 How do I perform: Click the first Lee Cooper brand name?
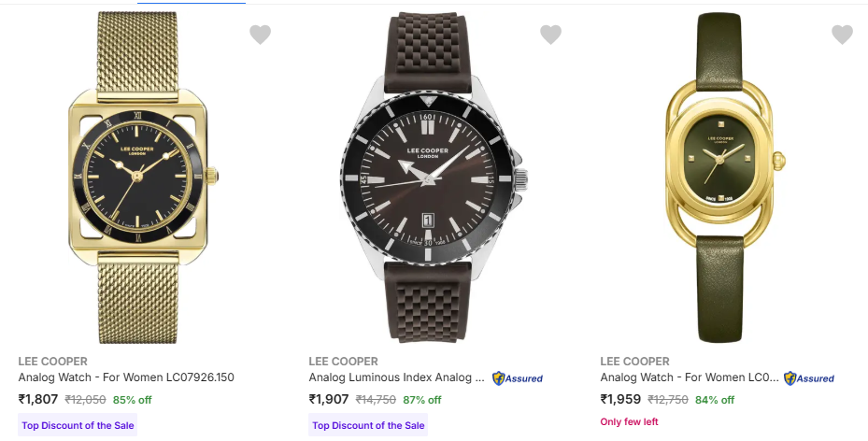pyautogui.click(x=53, y=362)
